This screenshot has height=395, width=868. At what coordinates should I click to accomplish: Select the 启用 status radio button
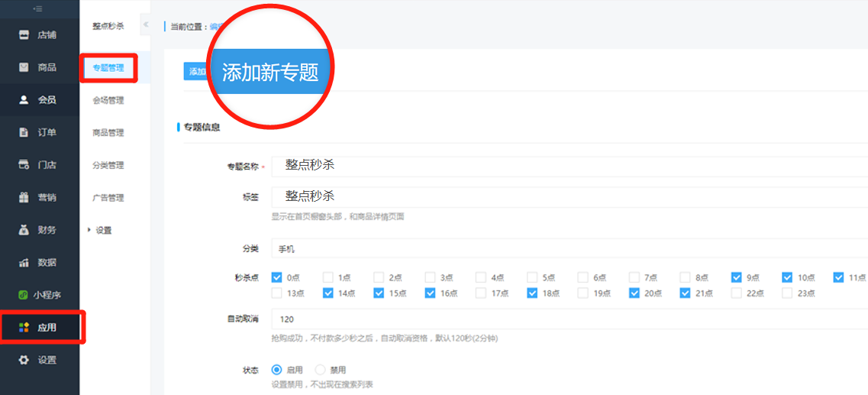point(277,370)
